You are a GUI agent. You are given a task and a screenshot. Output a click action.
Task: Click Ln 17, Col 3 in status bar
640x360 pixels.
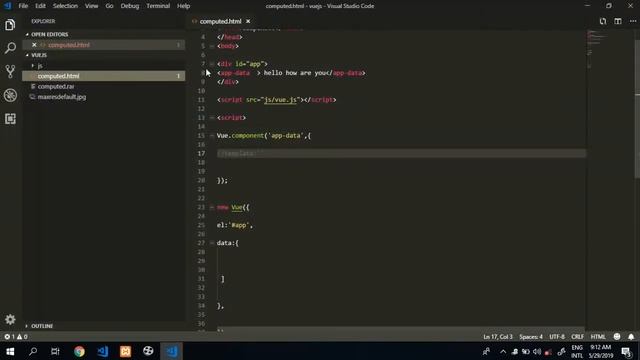498,337
